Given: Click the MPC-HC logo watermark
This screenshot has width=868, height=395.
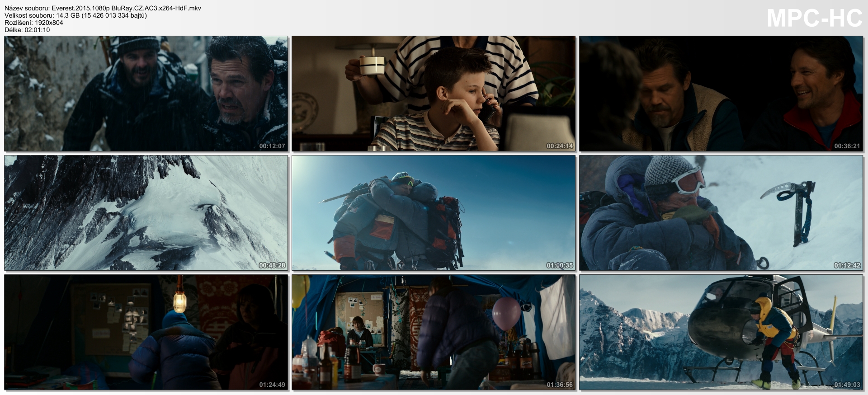Looking at the screenshot, I should [x=814, y=19].
